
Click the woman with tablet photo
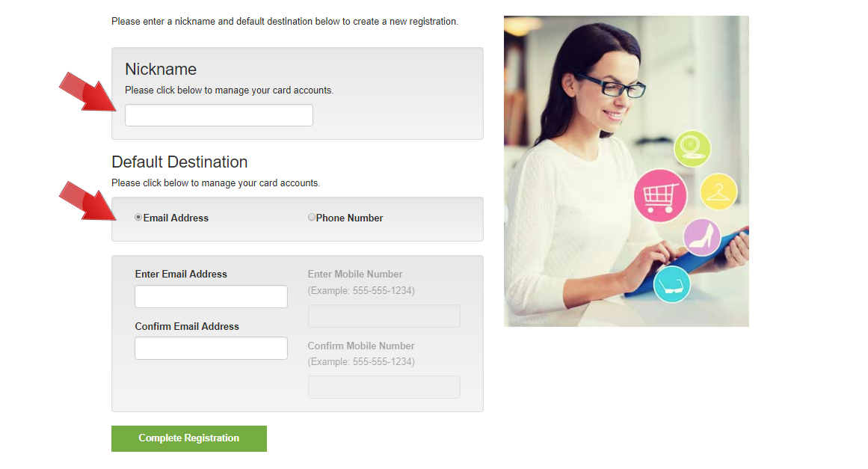pyautogui.click(x=626, y=171)
